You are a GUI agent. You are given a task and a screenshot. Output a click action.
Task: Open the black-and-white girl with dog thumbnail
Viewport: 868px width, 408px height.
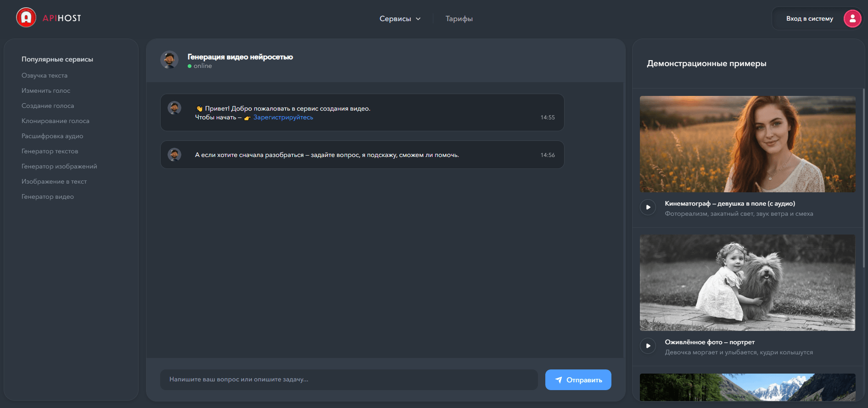pyautogui.click(x=747, y=283)
